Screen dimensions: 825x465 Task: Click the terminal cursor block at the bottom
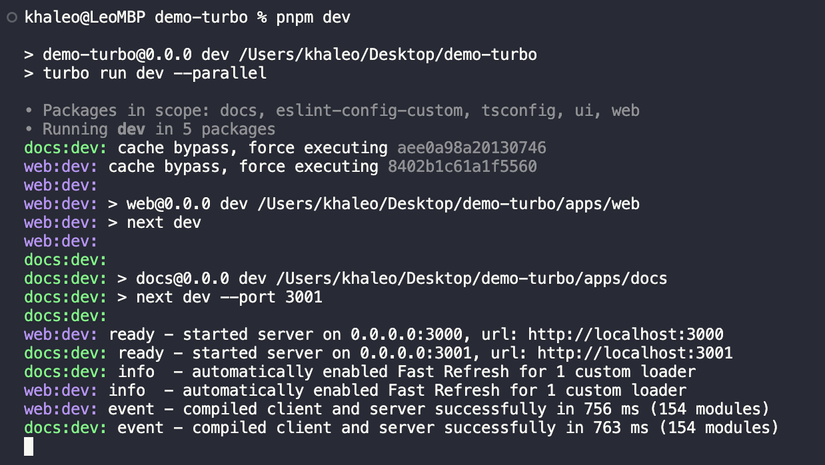[29, 446]
